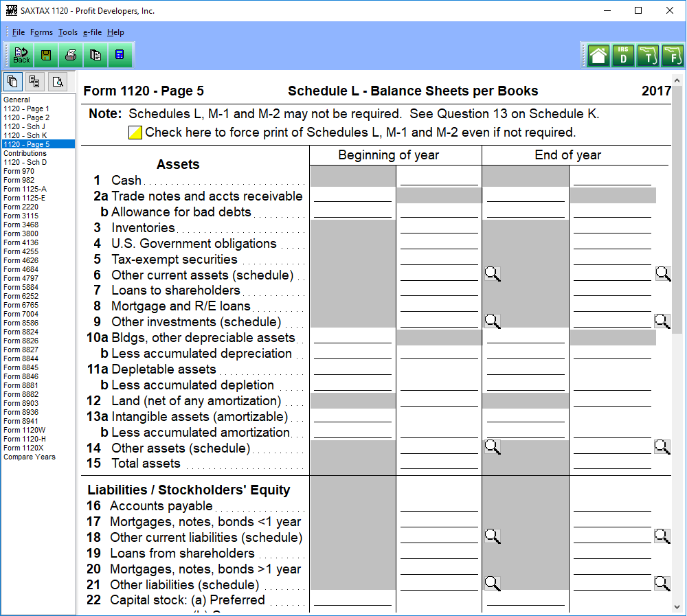Save the return with the disk icon

[x=46, y=55]
